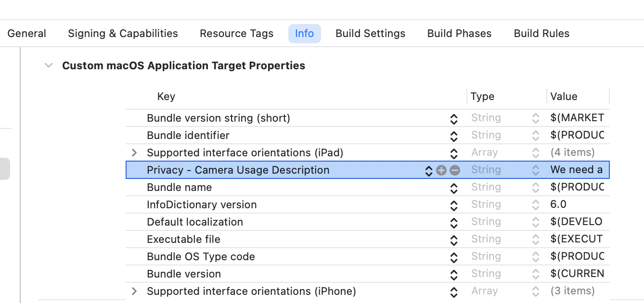Screen dimensions: 644x303
Task: Select the Build Phases tab
Action: click(459, 34)
